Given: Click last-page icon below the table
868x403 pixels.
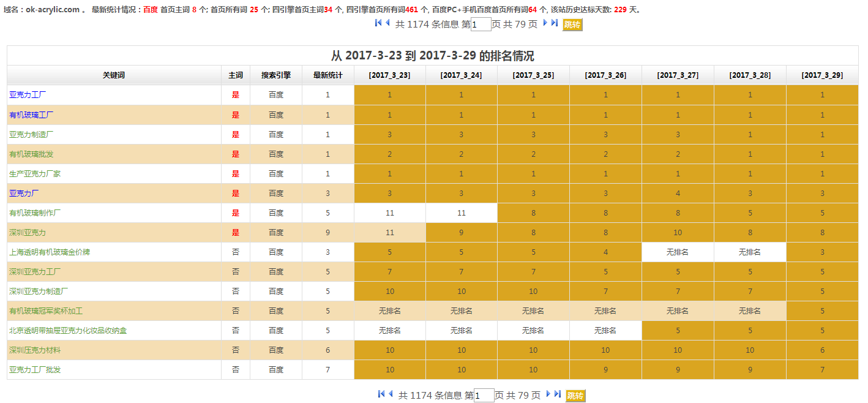Looking at the screenshot, I should click(x=558, y=394).
